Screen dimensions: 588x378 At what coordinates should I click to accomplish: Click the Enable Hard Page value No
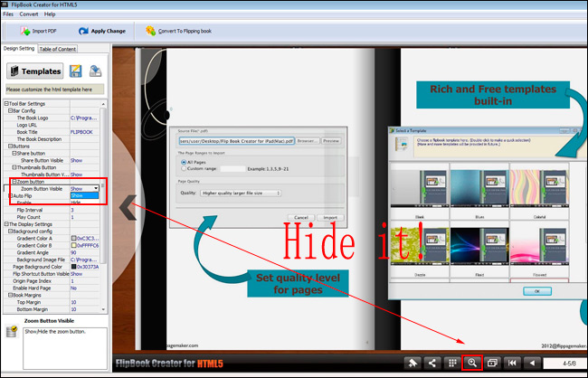73,288
